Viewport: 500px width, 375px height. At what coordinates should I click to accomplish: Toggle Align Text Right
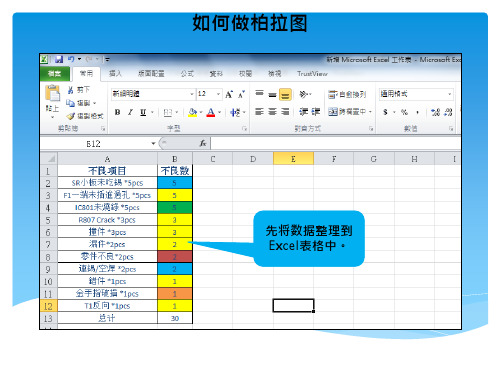(x=285, y=112)
